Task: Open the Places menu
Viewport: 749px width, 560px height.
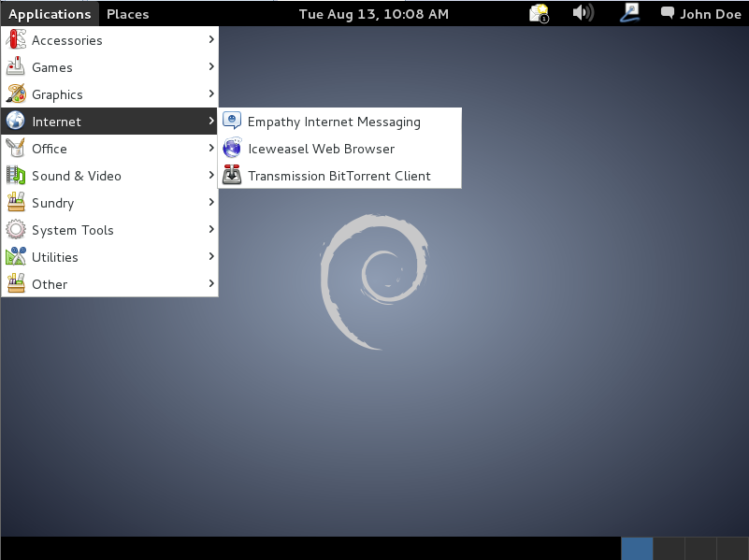Action: (127, 14)
